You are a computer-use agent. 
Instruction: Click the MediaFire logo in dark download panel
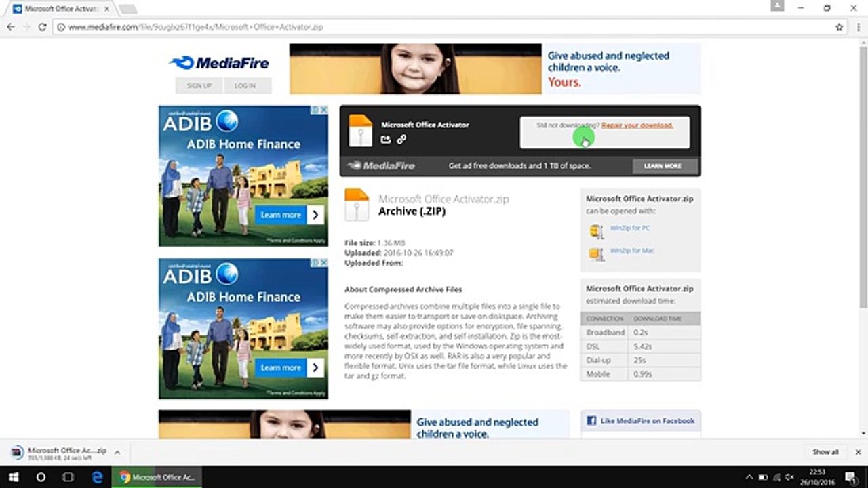click(381, 165)
